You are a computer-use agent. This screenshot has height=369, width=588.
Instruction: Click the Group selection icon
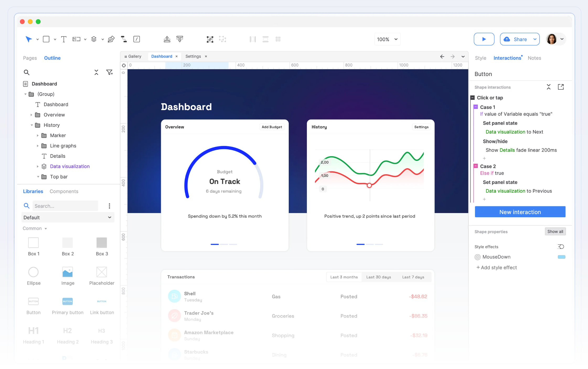[210, 39]
